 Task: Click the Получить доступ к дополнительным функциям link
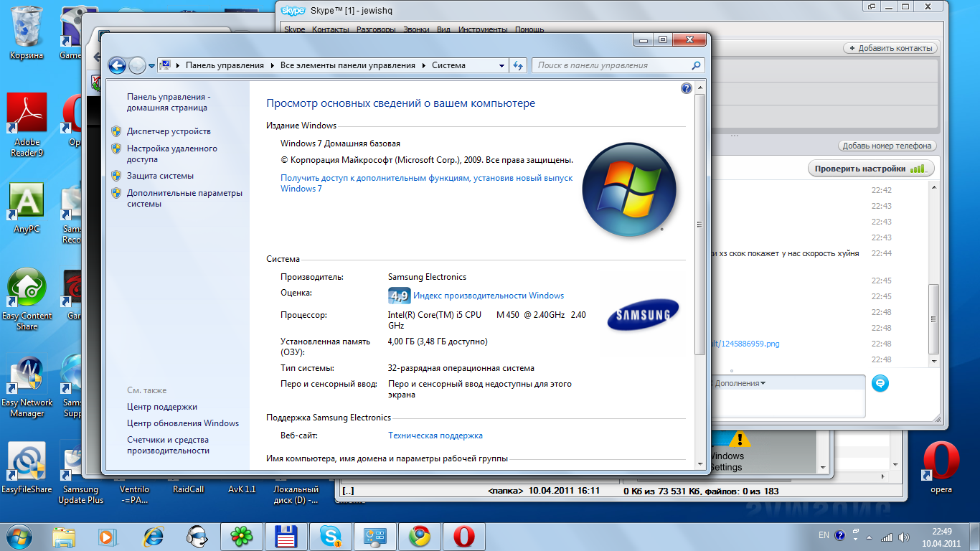point(426,183)
